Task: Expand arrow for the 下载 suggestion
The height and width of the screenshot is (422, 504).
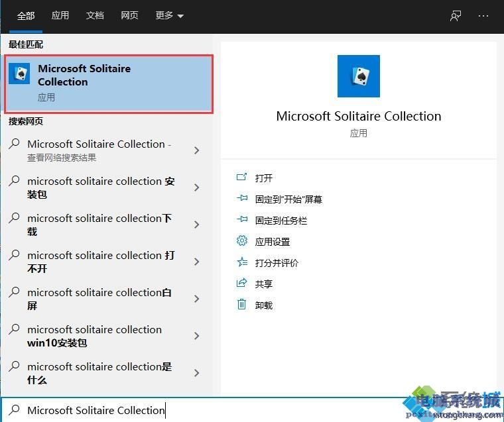Action: 197,225
